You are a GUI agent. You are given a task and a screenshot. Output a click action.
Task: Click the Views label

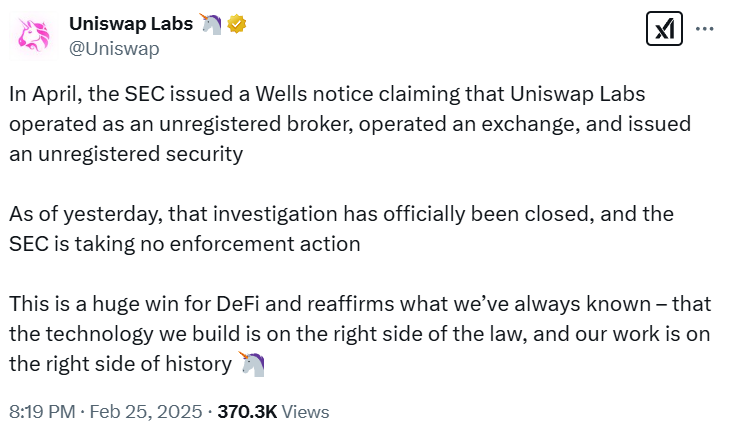tap(305, 411)
